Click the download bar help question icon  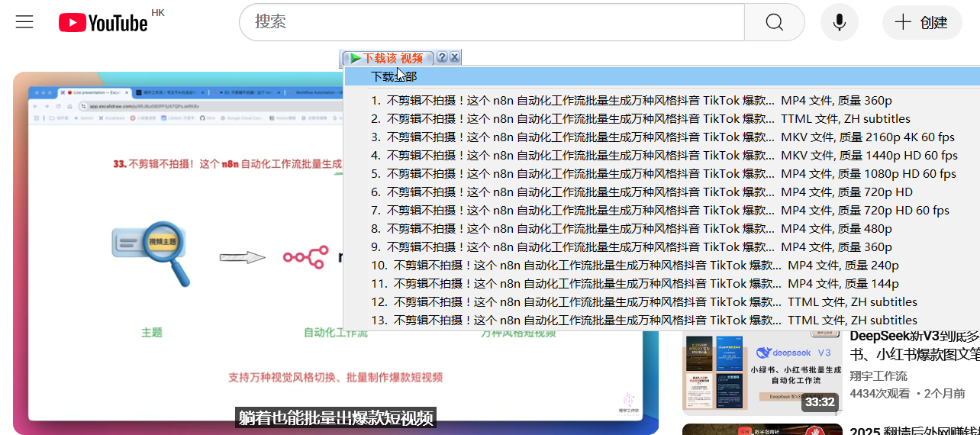click(x=442, y=58)
